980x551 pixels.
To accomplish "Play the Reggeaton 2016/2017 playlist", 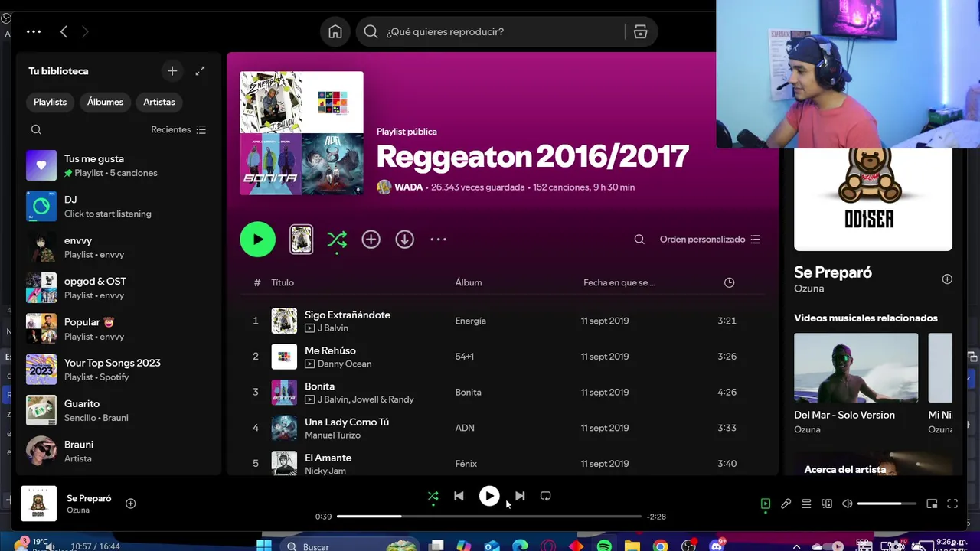I will pos(258,240).
